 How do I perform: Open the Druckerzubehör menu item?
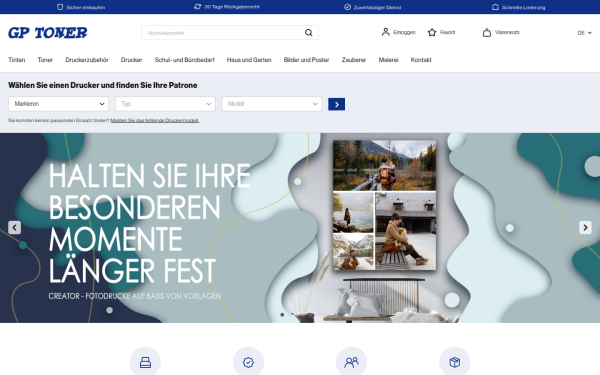pyautogui.click(x=87, y=60)
